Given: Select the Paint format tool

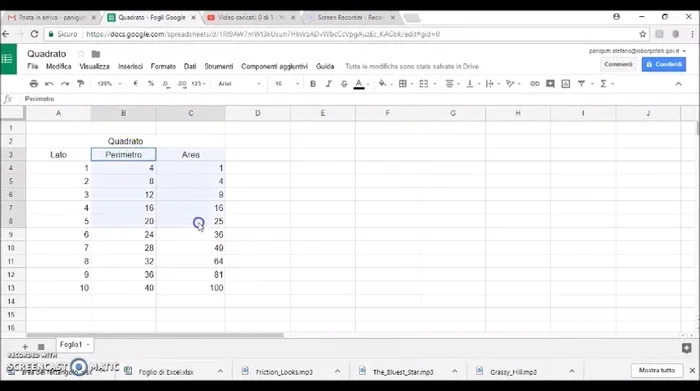Looking at the screenshot, I should click(x=80, y=83).
